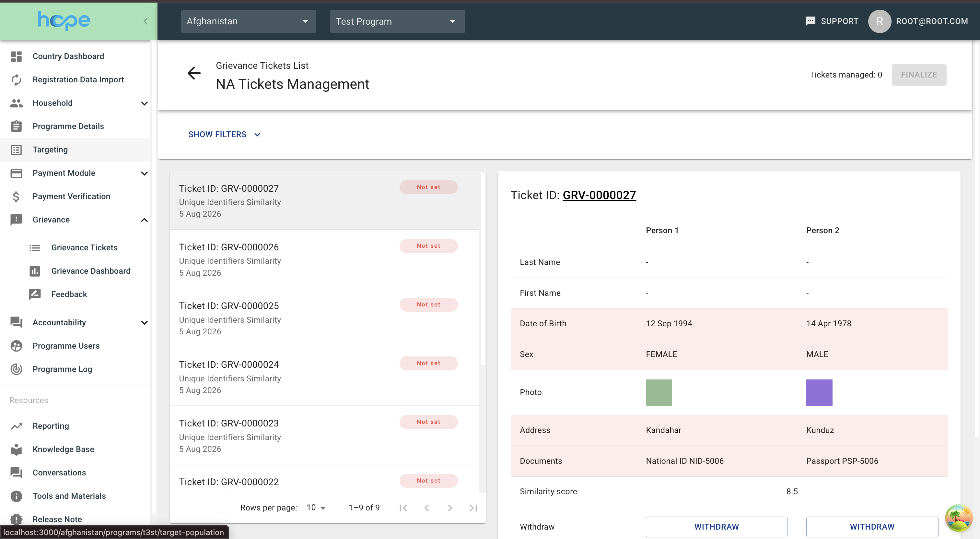Image resolution: width=980 pixels, height=539 pixels.
Task: Open the ROOT@ROOT.COM user menu
Action: click(918, 21)
